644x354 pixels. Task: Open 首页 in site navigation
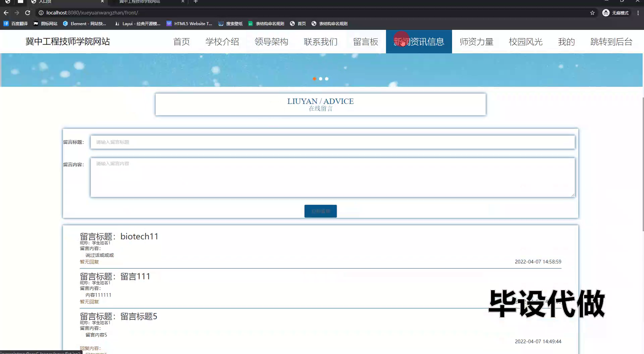181,42
